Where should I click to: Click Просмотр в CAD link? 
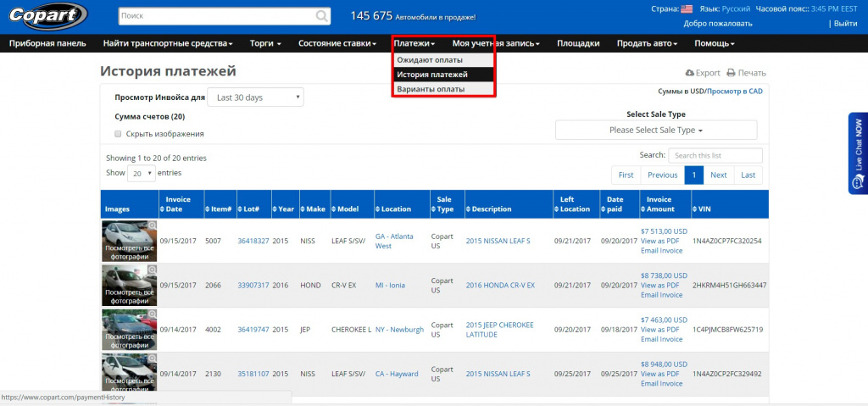(x=735, y=91)
